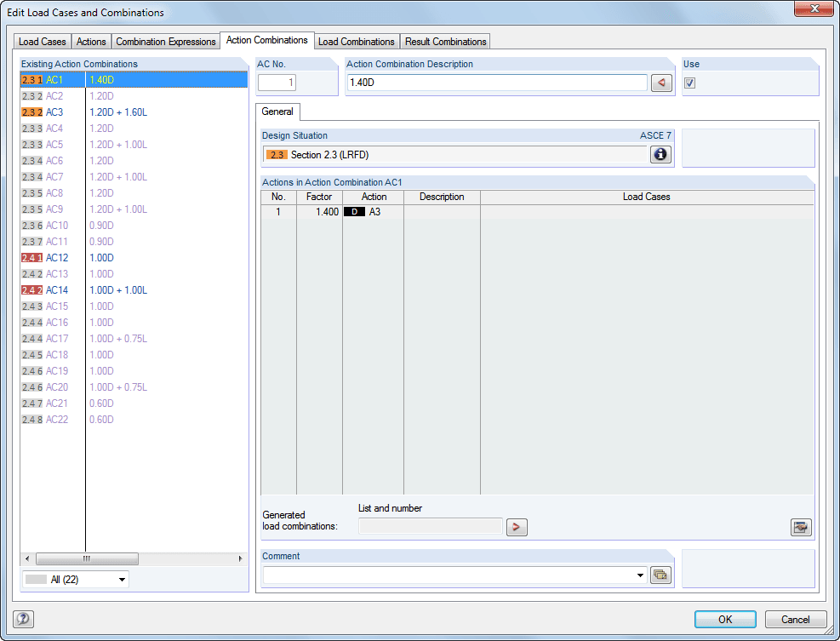Screen dimensions: 840x641
Task: Select action combination AC10
Action: pos(134,225)
